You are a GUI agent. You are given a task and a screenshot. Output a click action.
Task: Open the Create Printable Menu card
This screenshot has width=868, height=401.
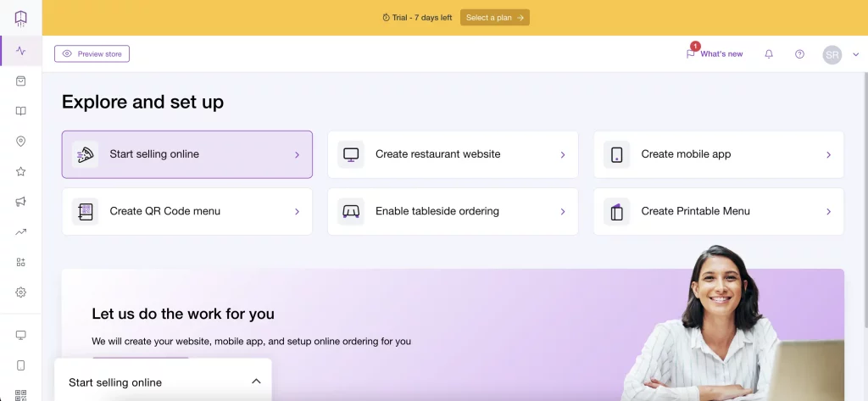[x=718, y=211]
